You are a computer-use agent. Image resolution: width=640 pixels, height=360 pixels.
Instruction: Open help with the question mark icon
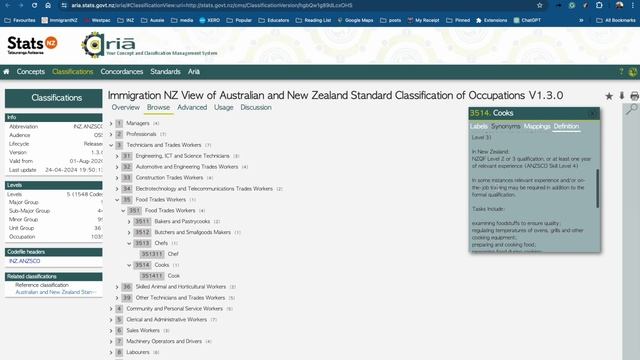(621, 71)
